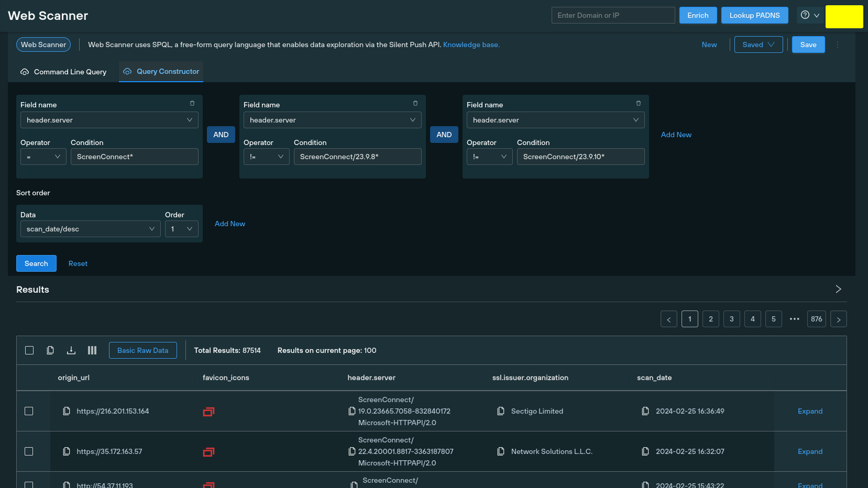Copy the Network Solutions L.L.C. issuer value
This screenshot has width=868, height=488.
click(501, 451)
